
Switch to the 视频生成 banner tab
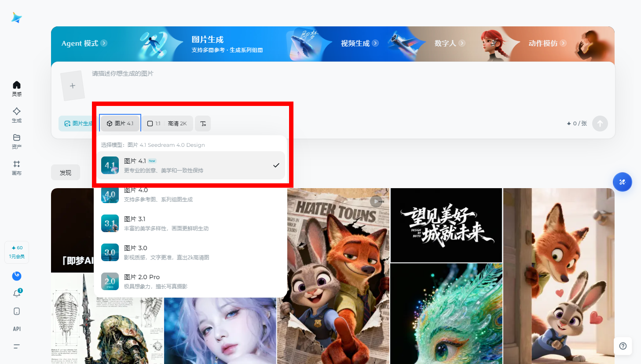(x=359, y=44)
